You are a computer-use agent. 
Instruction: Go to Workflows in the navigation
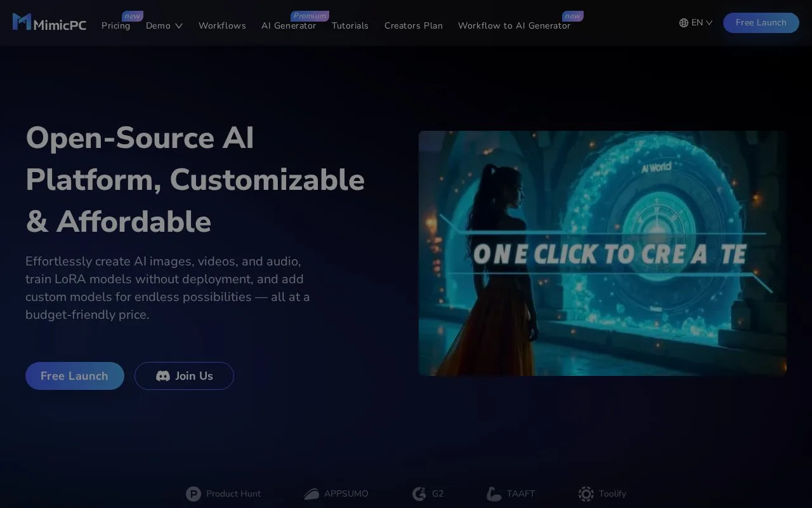[x=222, y=25]
